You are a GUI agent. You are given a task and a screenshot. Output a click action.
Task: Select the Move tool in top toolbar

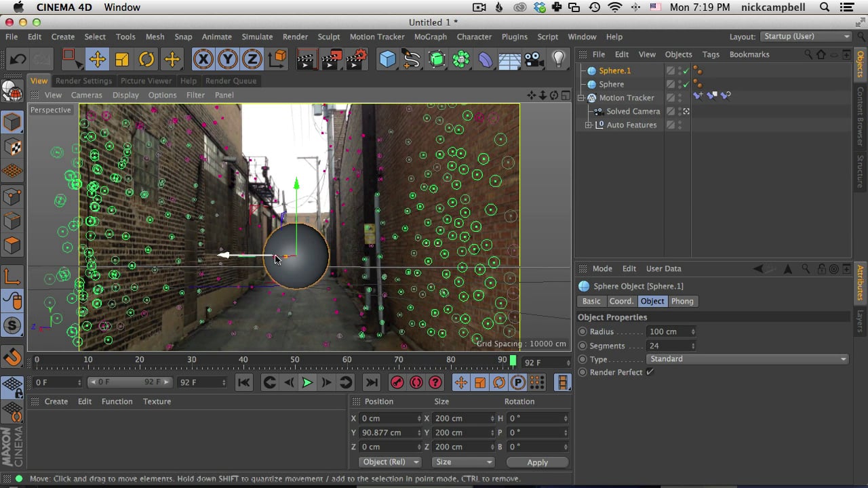(97, 60)
